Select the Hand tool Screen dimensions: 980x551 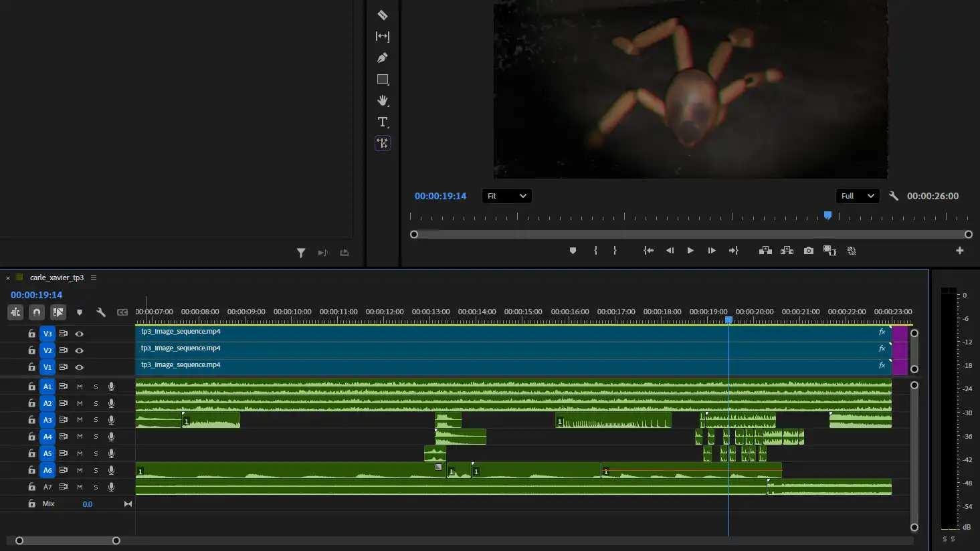pos(383,100)
